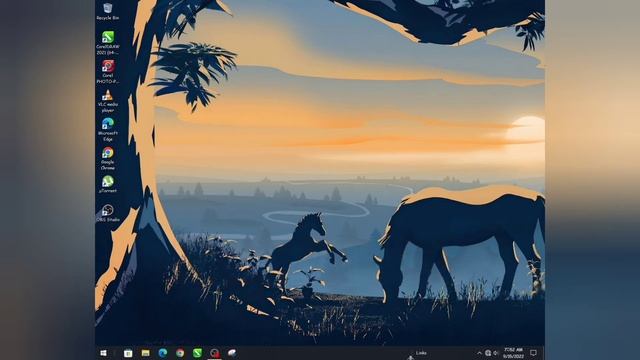Open the Action Center notifications

pos(533,353)
